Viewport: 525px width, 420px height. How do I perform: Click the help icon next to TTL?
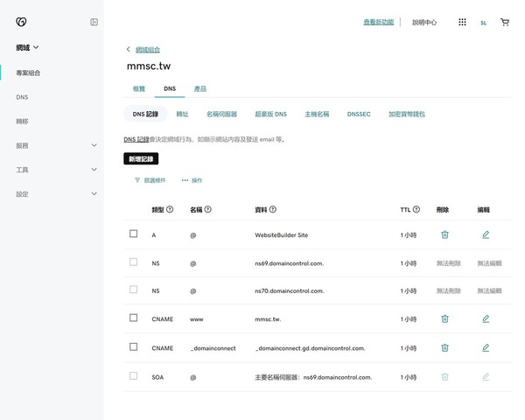[x=416, y=209]
